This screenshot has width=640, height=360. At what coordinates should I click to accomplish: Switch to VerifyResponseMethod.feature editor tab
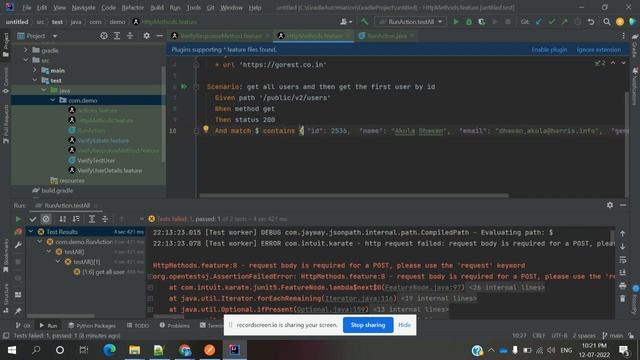click(x=221, y=36)
